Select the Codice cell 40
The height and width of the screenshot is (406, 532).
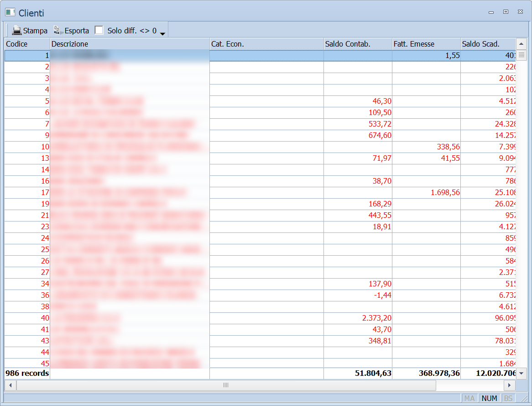27,318
